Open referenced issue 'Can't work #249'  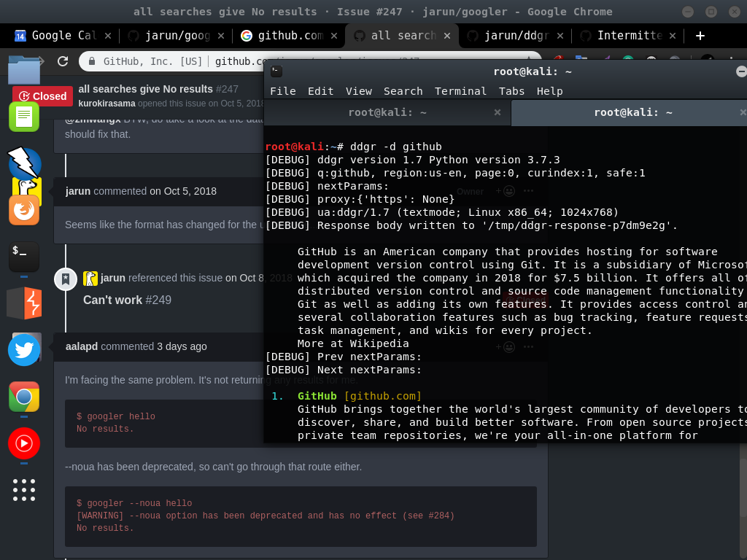tap(127, 300)
